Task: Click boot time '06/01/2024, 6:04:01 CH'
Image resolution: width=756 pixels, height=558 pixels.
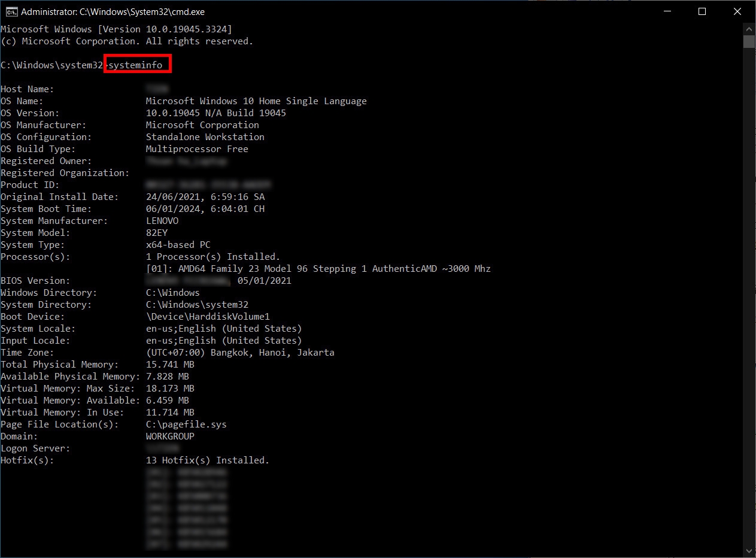Action: pyautogui.click(x=205, y=209)
